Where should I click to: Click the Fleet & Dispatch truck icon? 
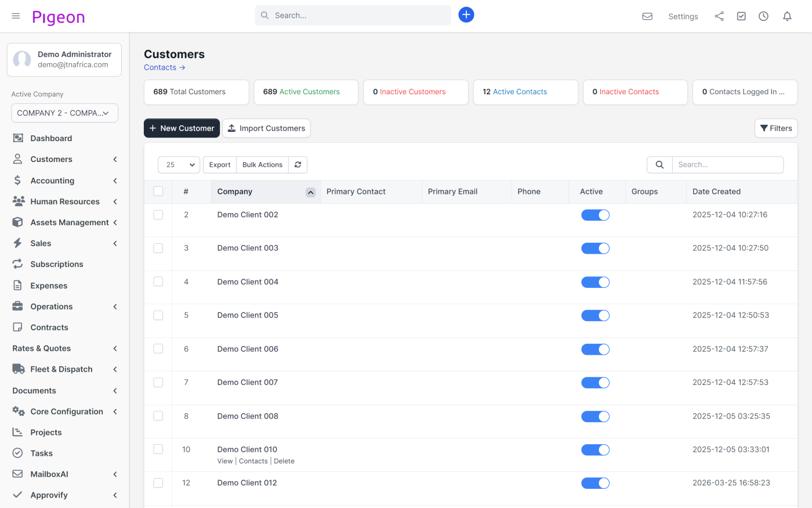19,369
